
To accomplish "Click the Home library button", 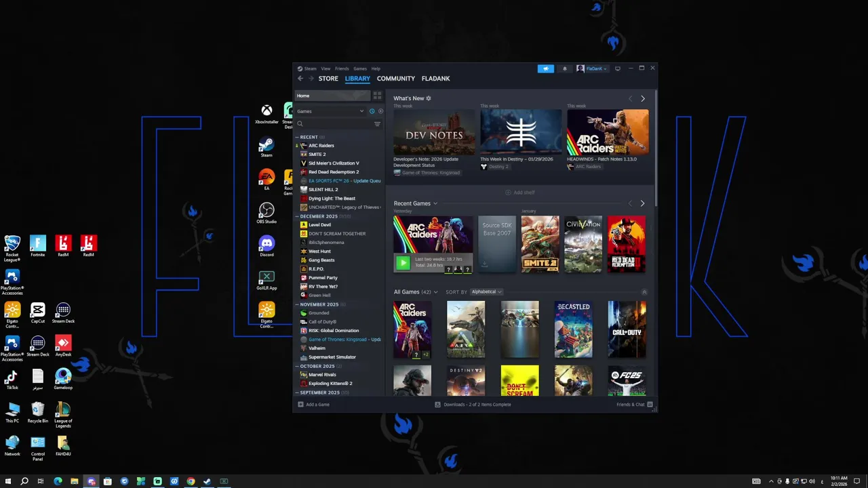I will (332, 96).
